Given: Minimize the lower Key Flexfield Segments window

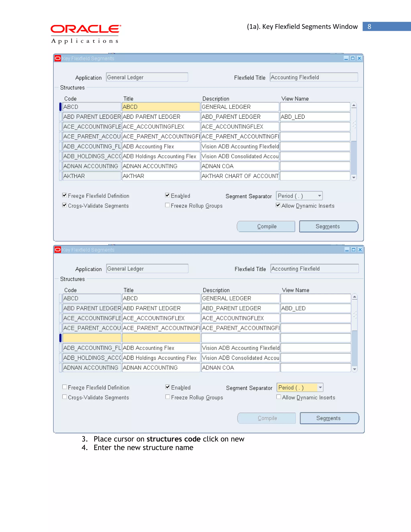Looking at the screenshot, I should click(347, 250).
